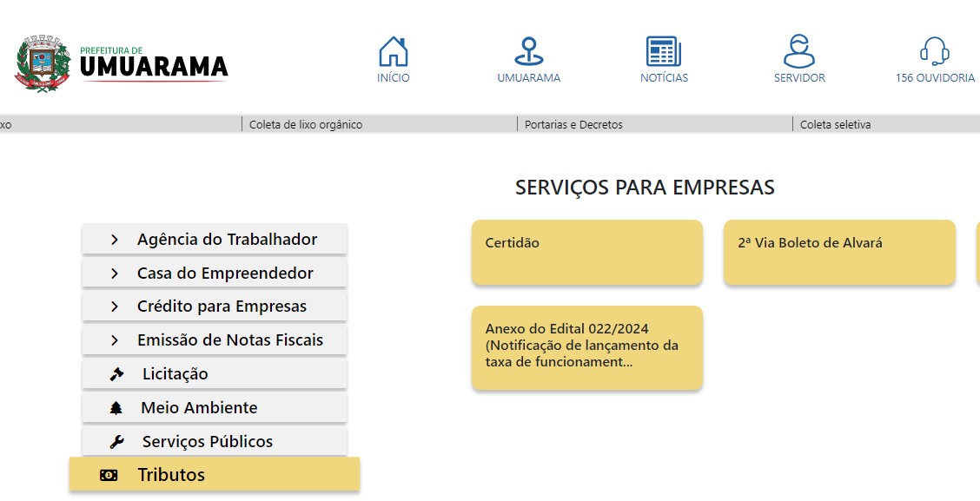This screenshot has height=501, width=980.
Task: Open the Anexo do Edital 022/2024 card
Action: (x=586, y=347)
